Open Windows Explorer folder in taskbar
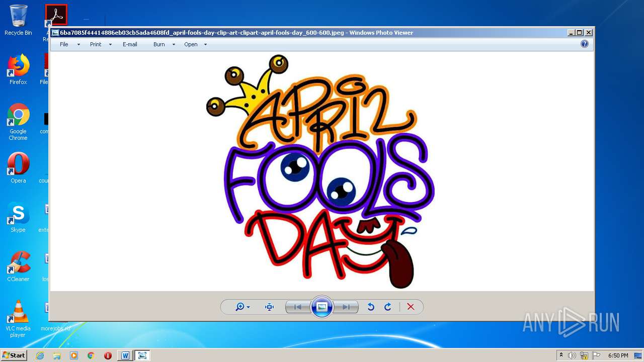The width and height of the screenshot is (644, 362). 57,355
